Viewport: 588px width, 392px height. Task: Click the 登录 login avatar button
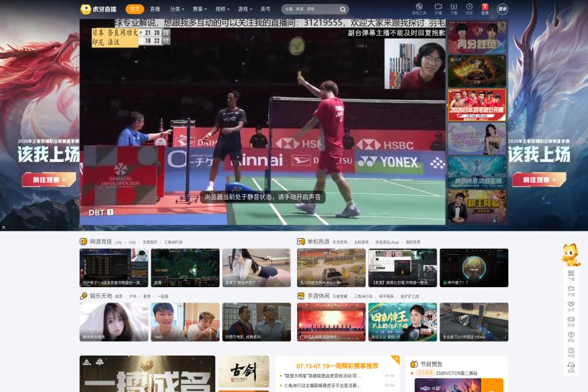pos(502,9)
